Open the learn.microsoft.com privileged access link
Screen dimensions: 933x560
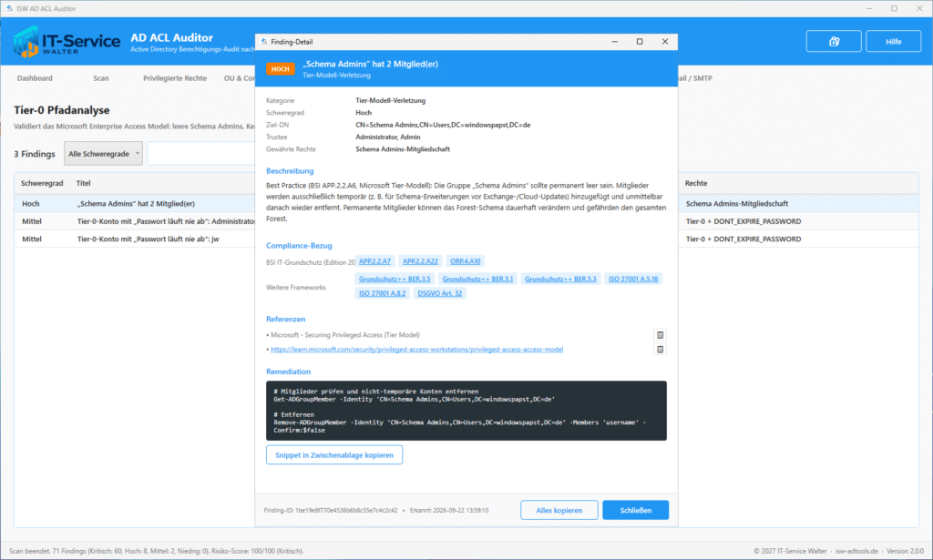[416, 350]
